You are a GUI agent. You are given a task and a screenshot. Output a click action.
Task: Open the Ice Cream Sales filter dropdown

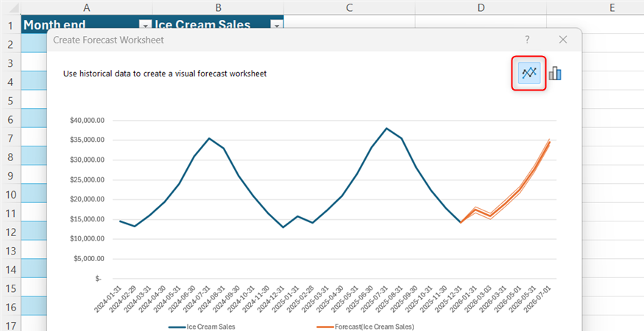click(x=277, y=26)
